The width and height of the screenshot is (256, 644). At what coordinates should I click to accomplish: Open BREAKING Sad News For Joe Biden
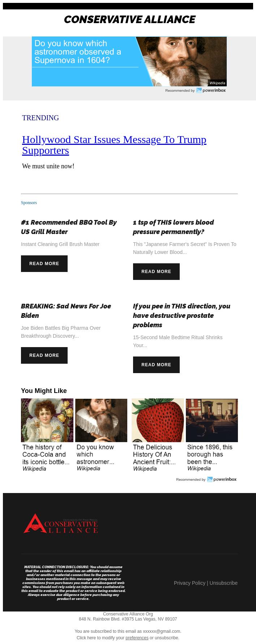point(66,311)
